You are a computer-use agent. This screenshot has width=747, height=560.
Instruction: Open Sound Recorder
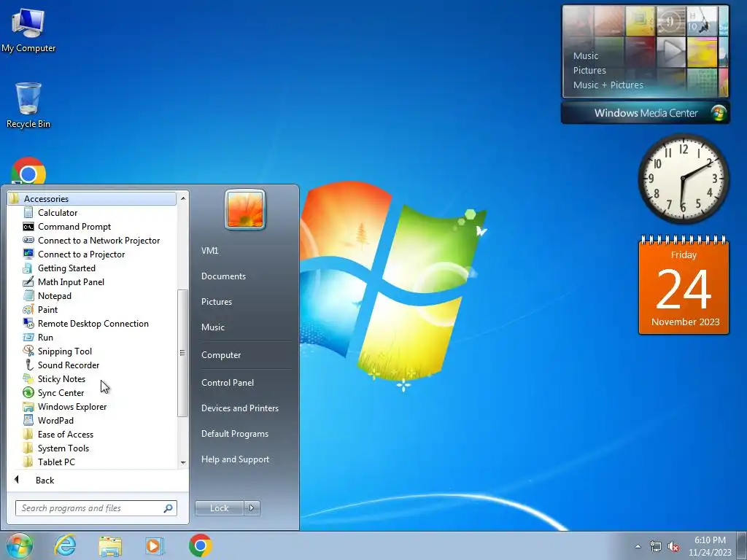(68, 365)
